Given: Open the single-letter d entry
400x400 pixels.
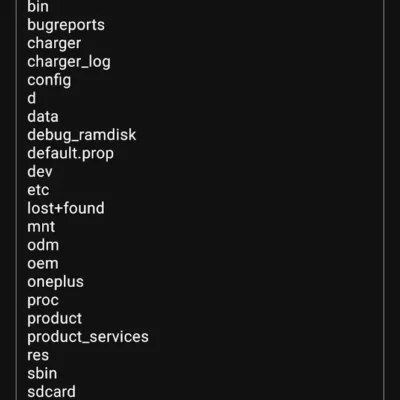Looking at the screenshot, I should (32, 98).
